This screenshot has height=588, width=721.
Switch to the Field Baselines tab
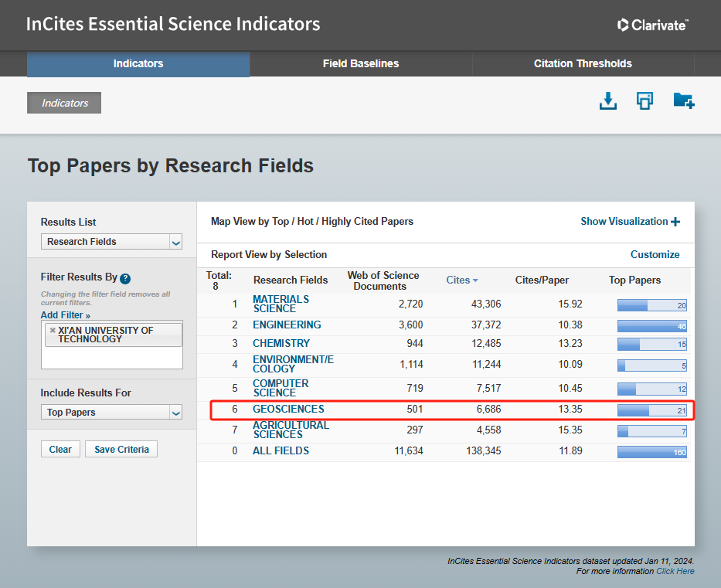(361, 64)
